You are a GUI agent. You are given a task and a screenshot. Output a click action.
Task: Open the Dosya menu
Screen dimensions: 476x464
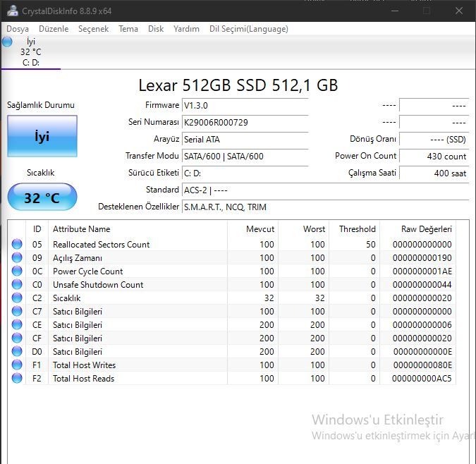tap(18, 29)
